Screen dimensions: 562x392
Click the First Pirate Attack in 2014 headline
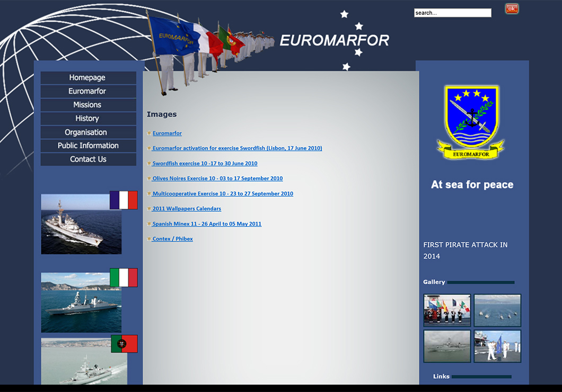[465, 251]
